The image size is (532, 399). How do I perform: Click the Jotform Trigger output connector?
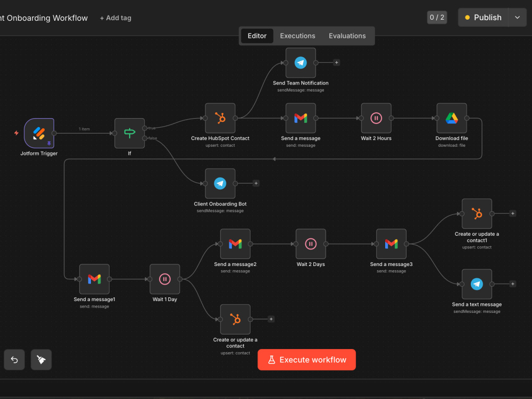pos(54,134)
